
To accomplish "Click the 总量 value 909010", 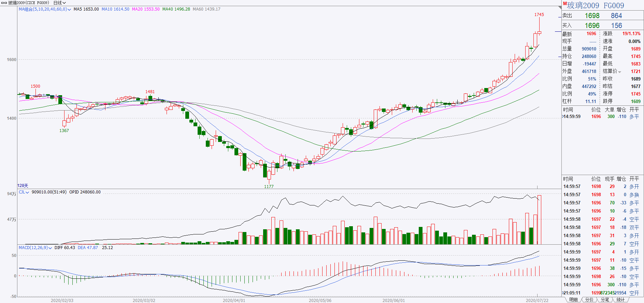I will click(x=589, y=49).
